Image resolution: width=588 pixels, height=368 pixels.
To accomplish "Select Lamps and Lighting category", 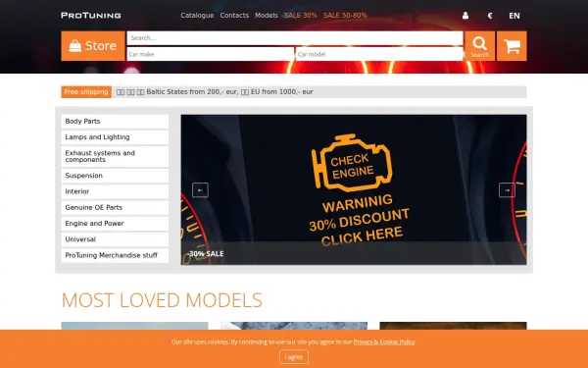I will [115, 137].
